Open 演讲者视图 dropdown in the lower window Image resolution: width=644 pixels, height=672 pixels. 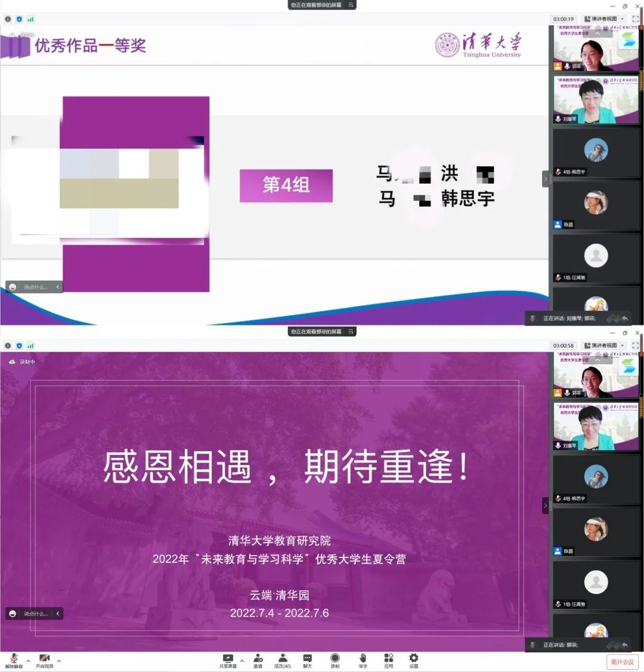click(x=604, y=346)
